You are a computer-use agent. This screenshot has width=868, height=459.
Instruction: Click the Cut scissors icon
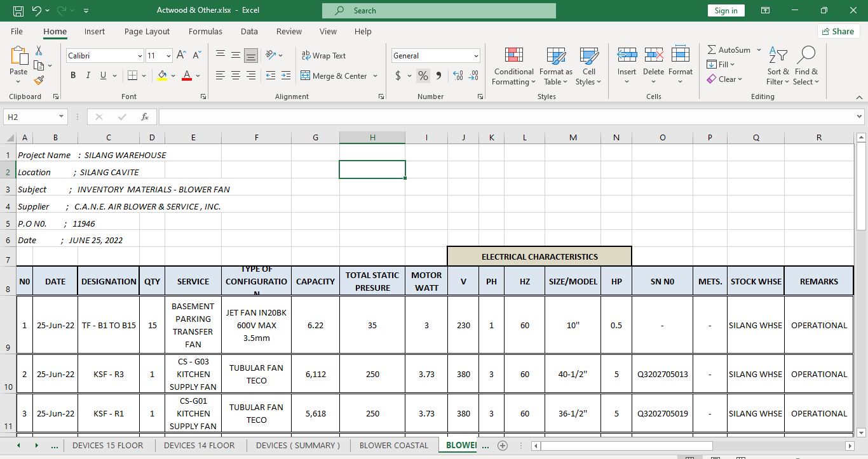(39, 50)
